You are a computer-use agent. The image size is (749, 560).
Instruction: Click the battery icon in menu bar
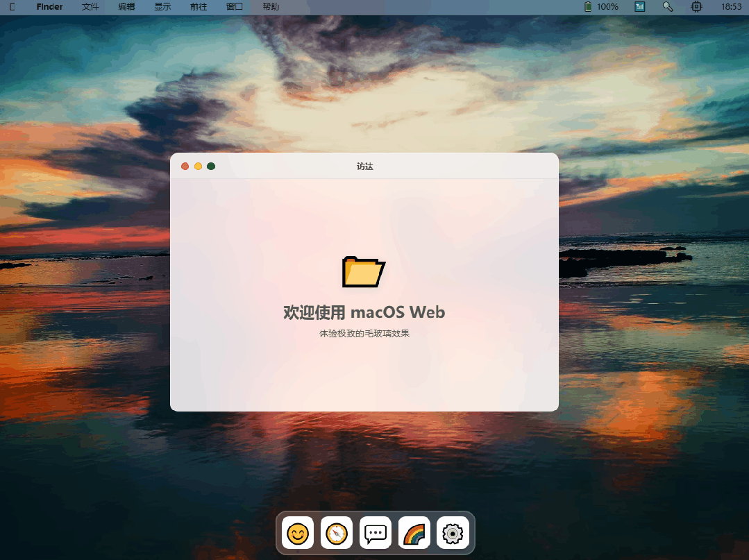coord(588,7)
